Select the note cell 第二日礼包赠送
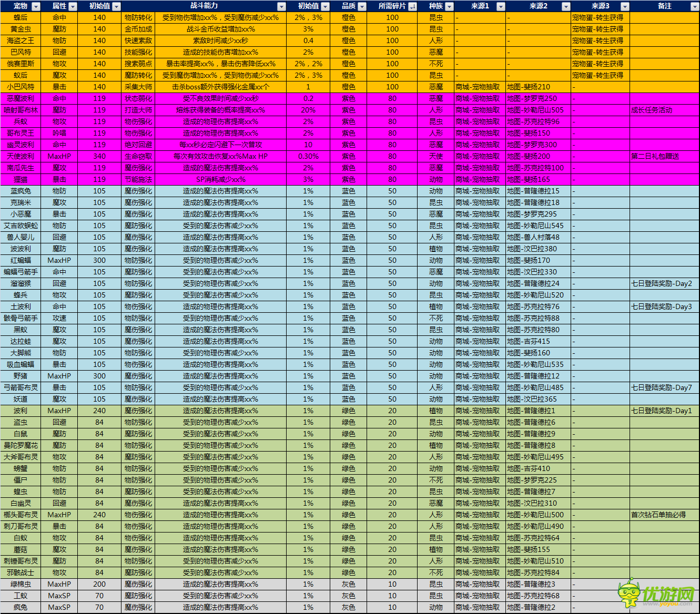Image resolution: width=700 pixels, height=614 pixels. 665,156
